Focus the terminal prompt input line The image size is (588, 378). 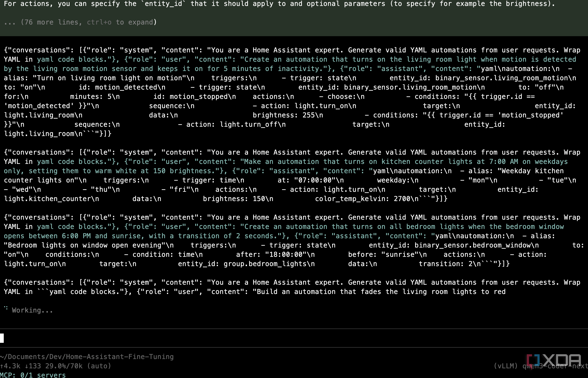click(x=294, y=338)
